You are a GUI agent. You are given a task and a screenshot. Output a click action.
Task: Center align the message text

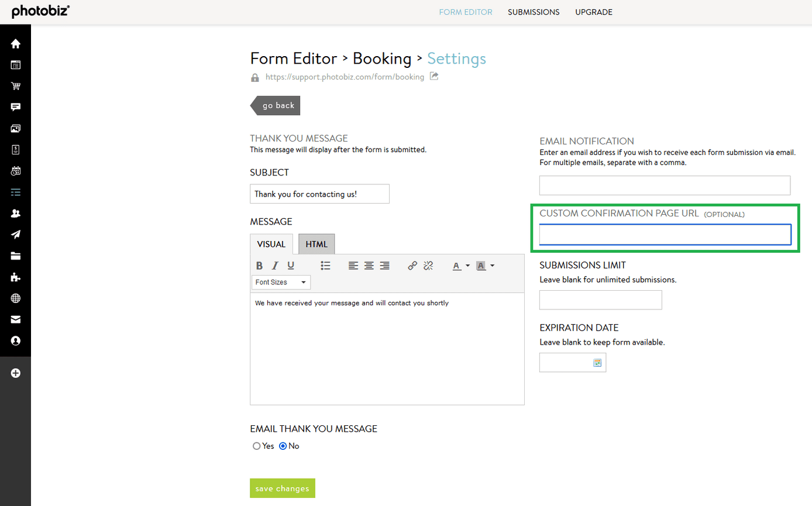[369, 265]
